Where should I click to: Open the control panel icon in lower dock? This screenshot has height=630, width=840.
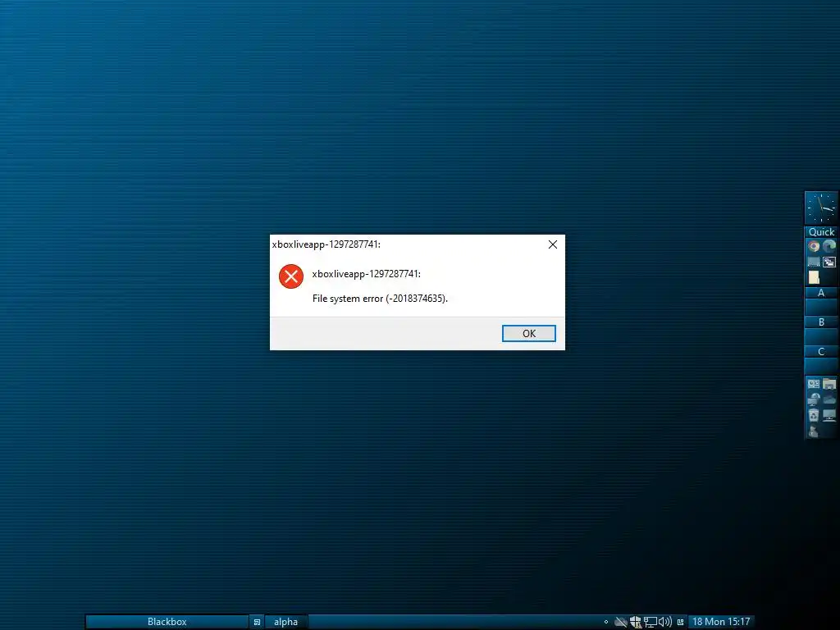pyautogui.click(x=814, y=384)
